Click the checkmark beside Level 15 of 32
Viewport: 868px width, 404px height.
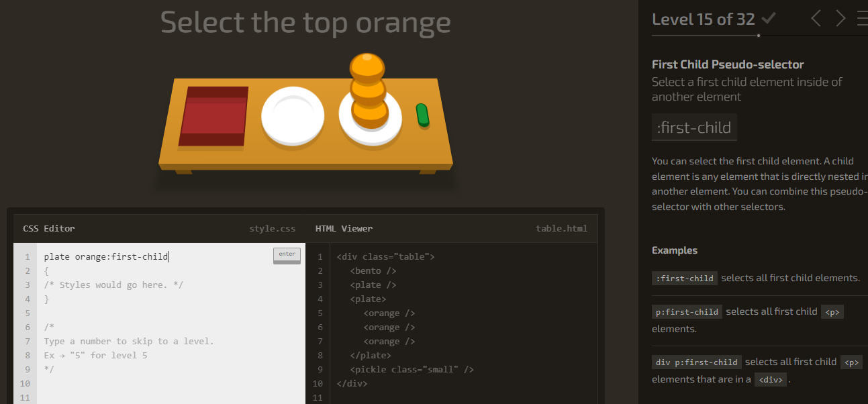point(768,18)
